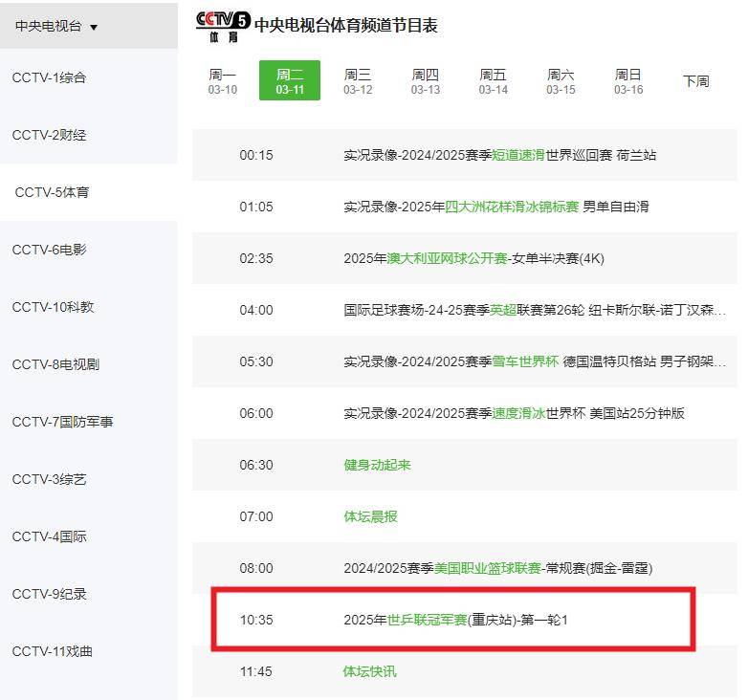Go to 下周 schedule
Viewport: 748px width, 700px height.
(x=696, y=81)
